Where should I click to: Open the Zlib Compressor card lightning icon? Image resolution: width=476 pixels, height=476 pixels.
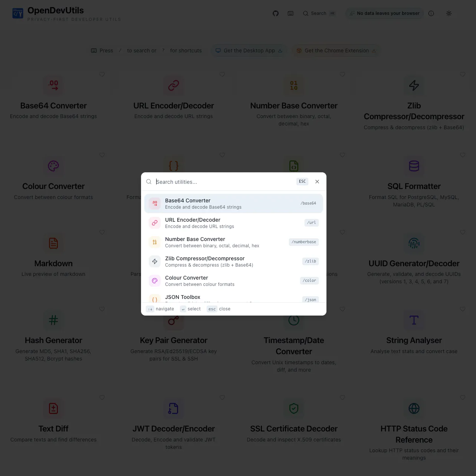414,85
